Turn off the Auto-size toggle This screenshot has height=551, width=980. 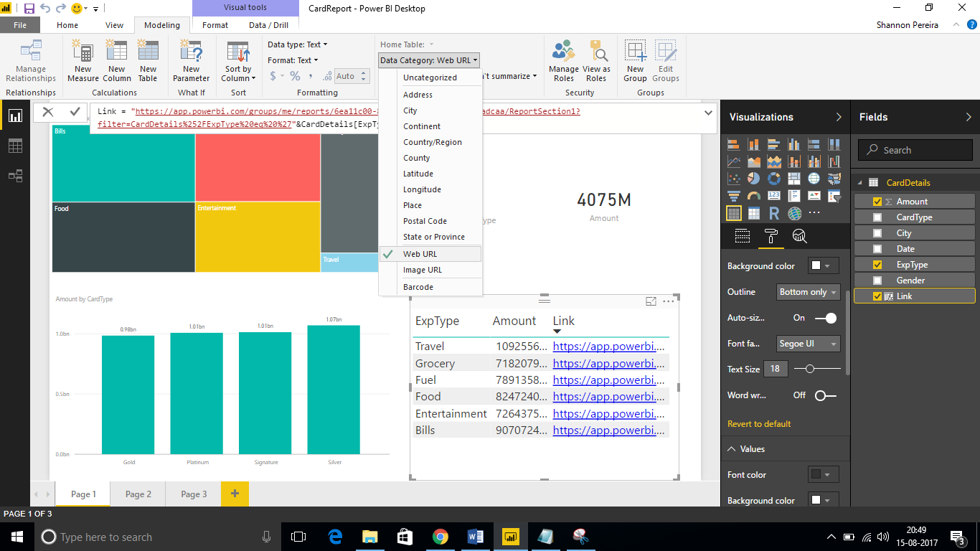coord(826,318)
